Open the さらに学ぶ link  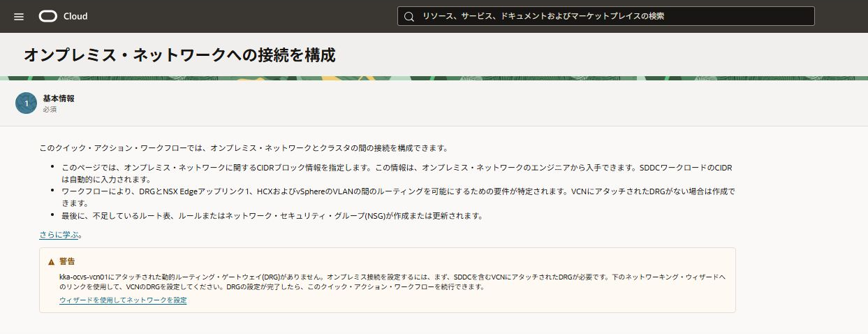coord(59,235)
